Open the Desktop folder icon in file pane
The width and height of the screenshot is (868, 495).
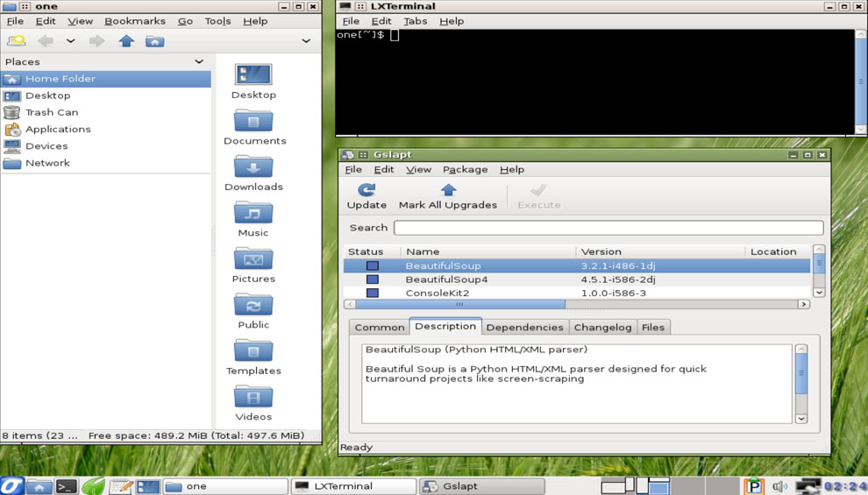point(253,74)
